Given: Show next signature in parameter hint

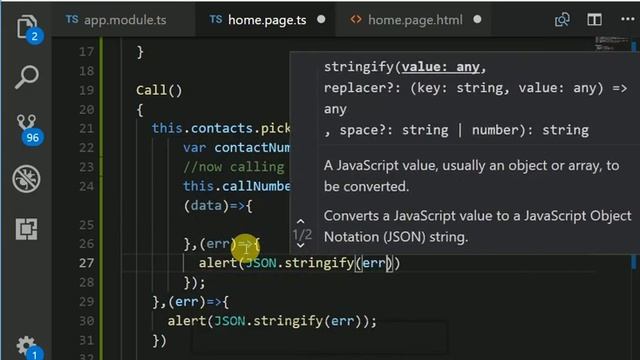Looking at the screenshot, I should pos(301,245).
